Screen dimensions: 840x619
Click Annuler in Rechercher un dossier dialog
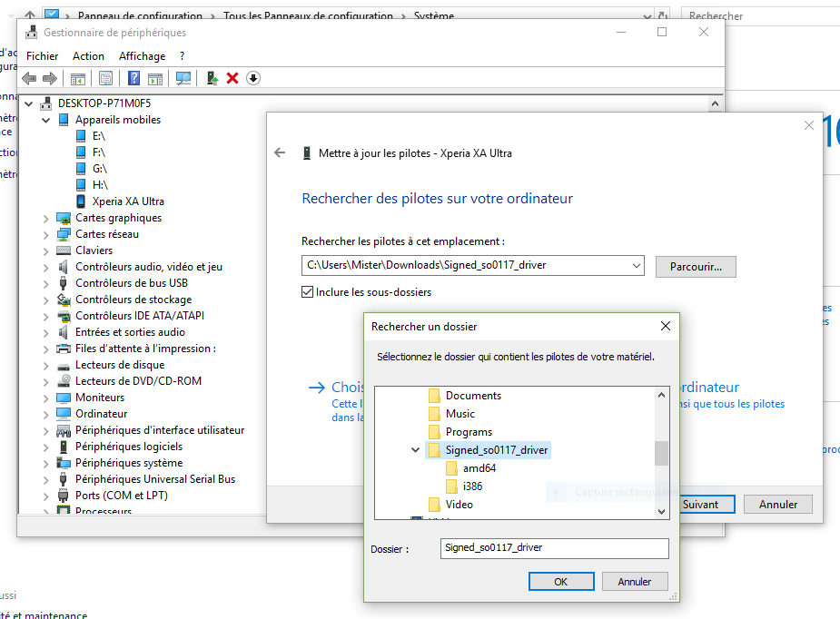pyautogui.click(x=635, y=582)
